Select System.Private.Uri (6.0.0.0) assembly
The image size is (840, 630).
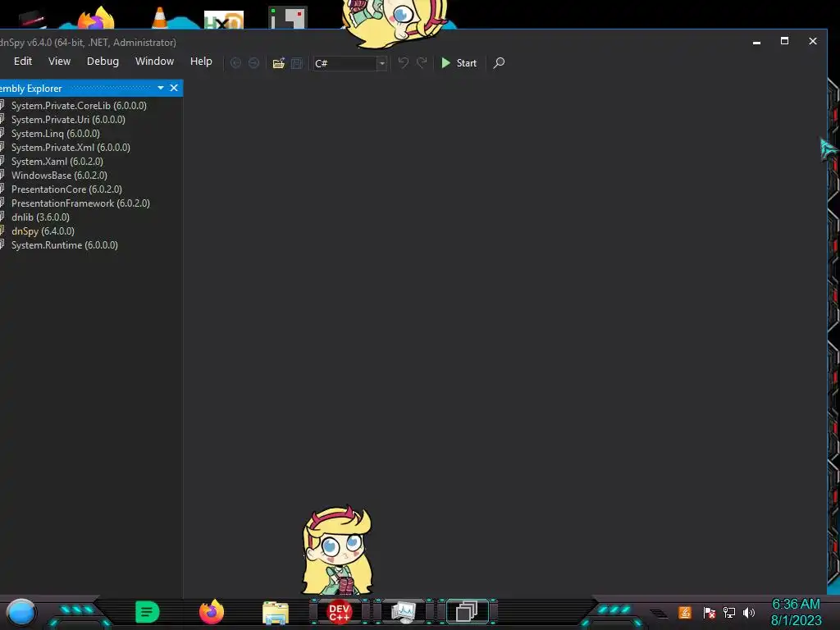pos(68,120)
